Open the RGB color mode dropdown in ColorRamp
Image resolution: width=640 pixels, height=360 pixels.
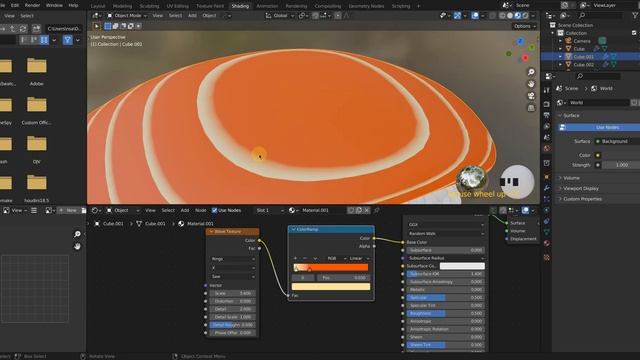(336, 258)
